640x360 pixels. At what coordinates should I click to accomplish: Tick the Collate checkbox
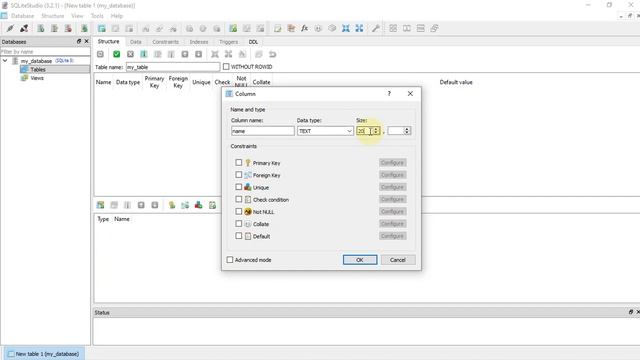pos(239,224)
